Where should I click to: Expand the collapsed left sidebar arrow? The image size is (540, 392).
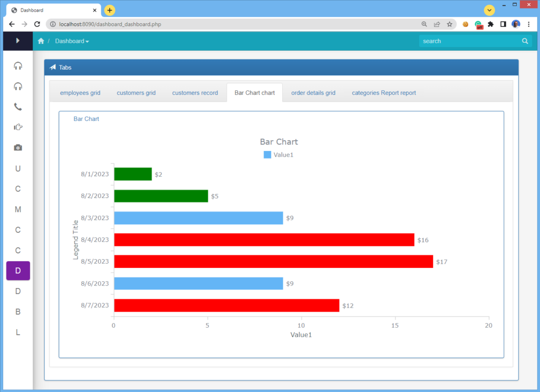pyautogui.click(x=17, y=41)
